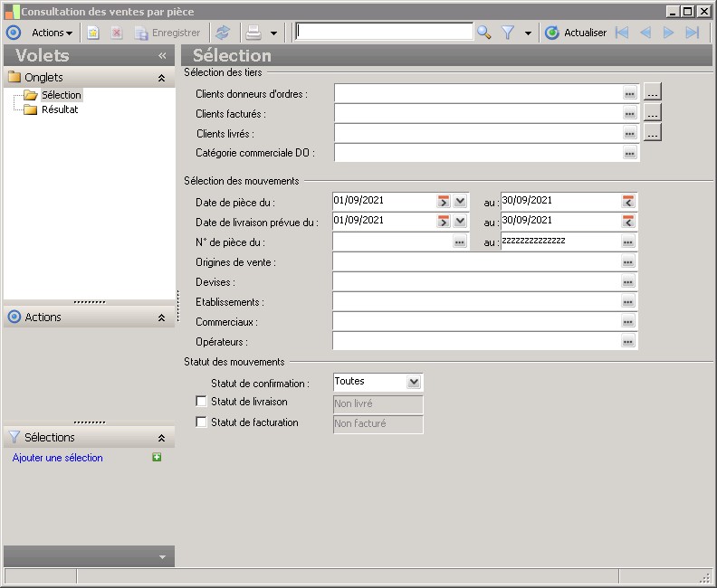
Task: Enable the Statut de facturation checkbox
Action: (x=201, y=422)
